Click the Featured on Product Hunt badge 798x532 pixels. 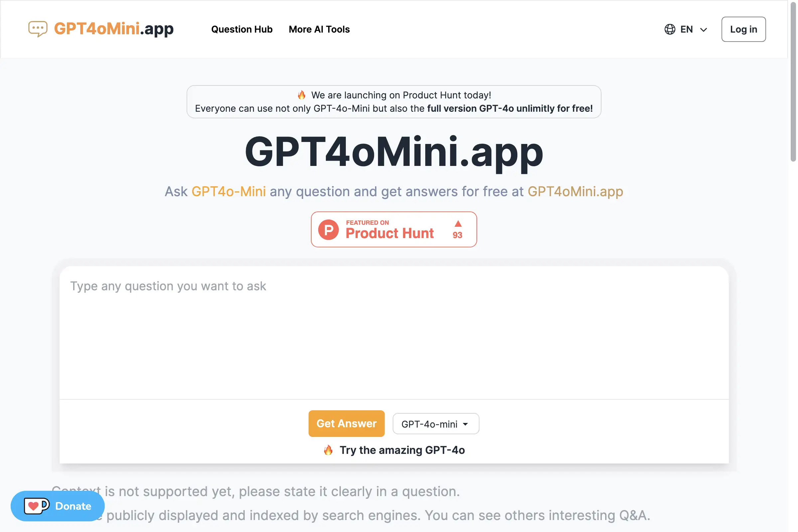coord(393,229)
